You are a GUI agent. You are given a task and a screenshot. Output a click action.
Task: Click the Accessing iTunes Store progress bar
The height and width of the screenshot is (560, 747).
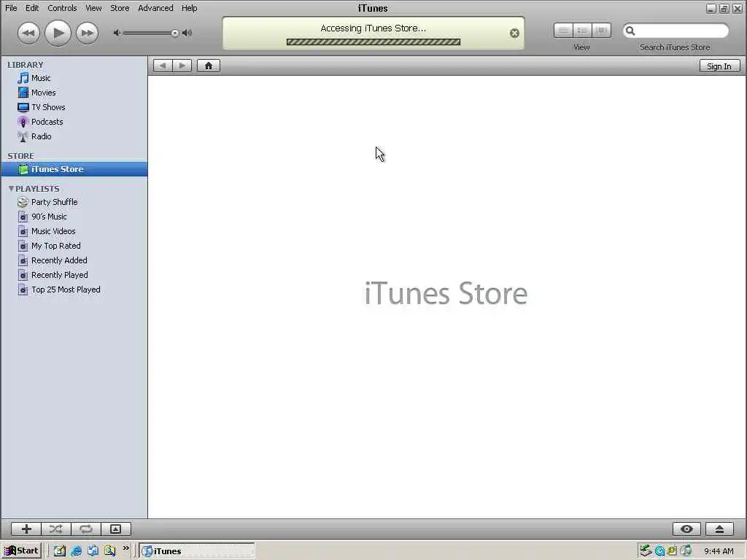click(373, 42)
